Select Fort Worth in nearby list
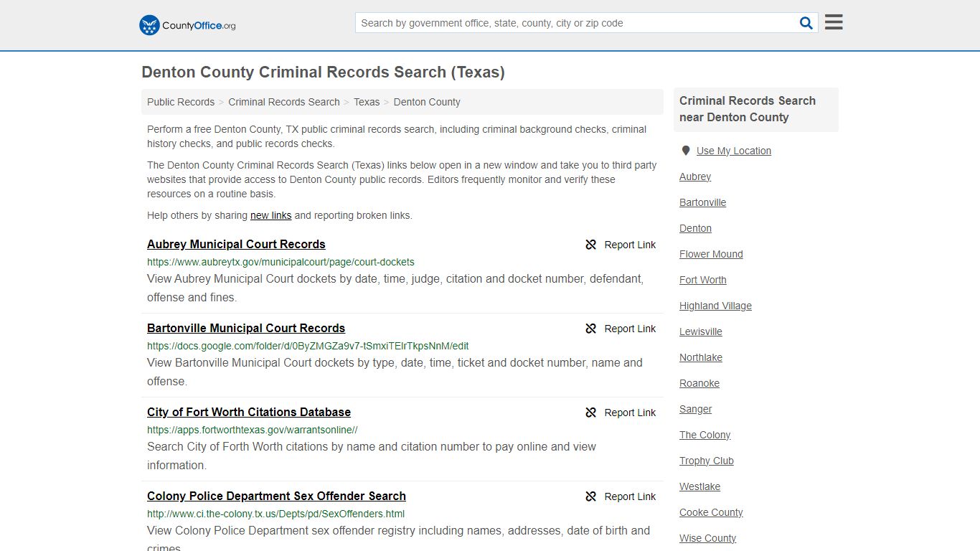 [703, 280]
